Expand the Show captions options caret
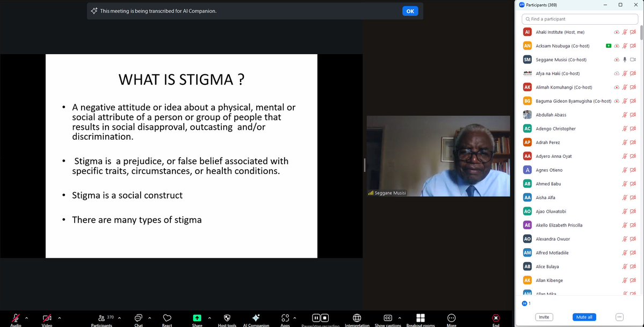 (x=400, y=318)
